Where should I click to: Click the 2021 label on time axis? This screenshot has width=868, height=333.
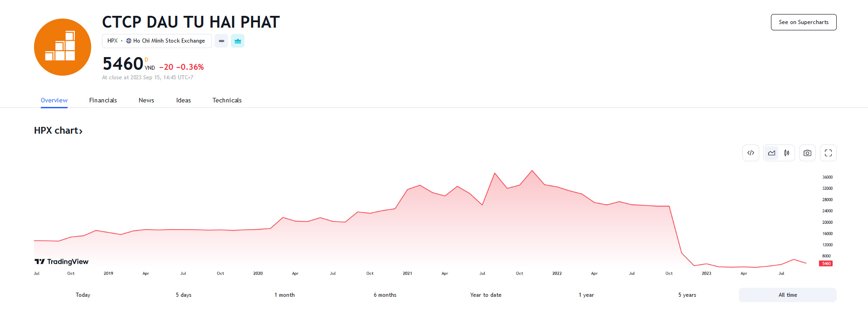pyautogui.click(x=407, y=274)
